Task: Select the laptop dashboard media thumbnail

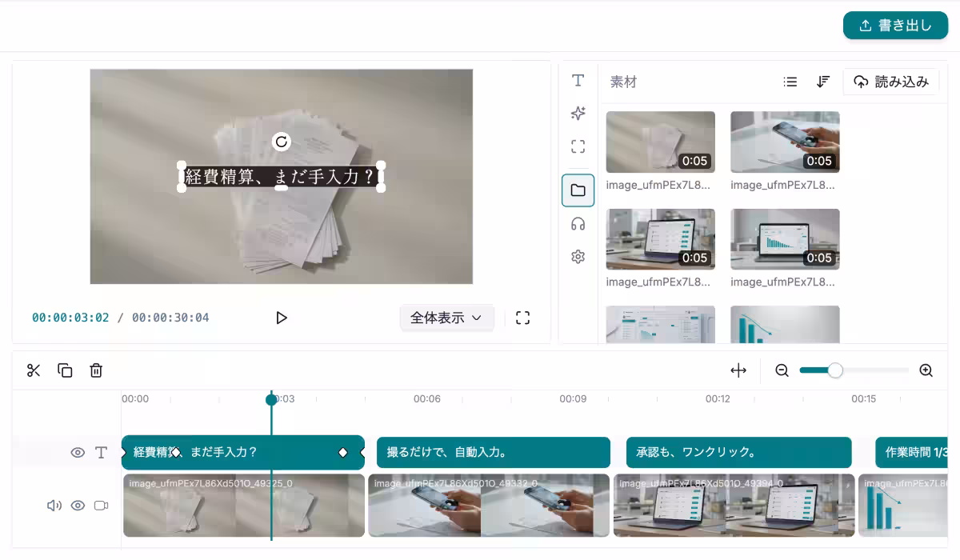Action: pyautogui.click(x=661, y=239)
